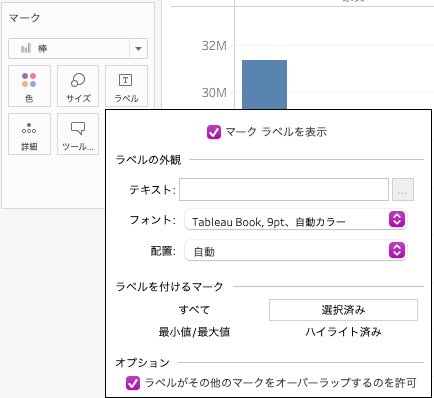Toggle label overlap permission checkbox
The width and height of the screenshot is (434, 398).
pos(133,383)
